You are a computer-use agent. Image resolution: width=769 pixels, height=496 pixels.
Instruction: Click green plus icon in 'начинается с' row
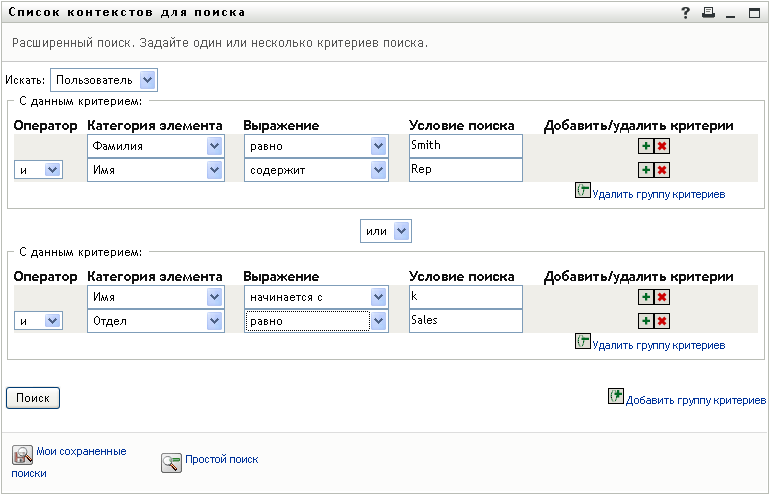(x=646, y=297)
